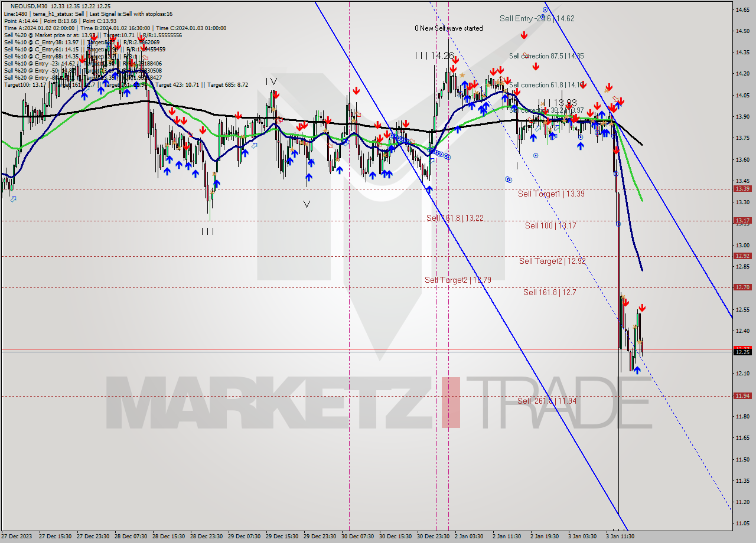
Task: Click the 'Line:1480 | tema_h1_status: Sell' info line
Action: point(88,14)
